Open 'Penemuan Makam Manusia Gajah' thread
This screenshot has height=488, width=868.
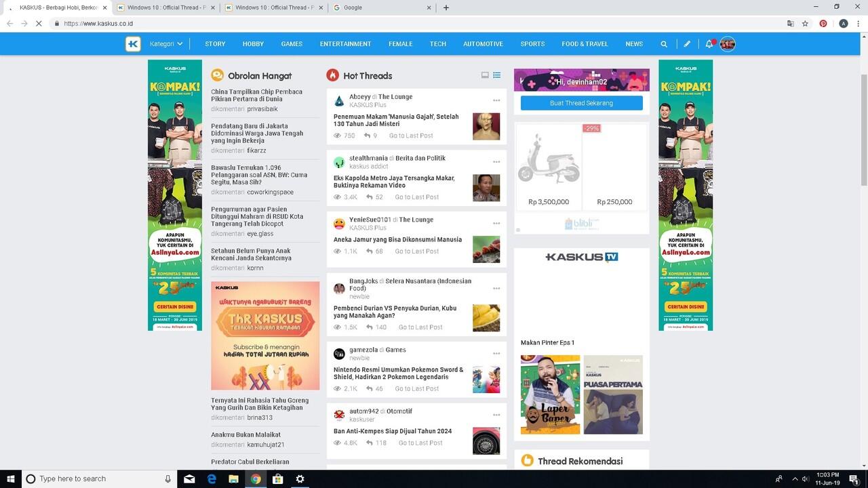point(396,121)
